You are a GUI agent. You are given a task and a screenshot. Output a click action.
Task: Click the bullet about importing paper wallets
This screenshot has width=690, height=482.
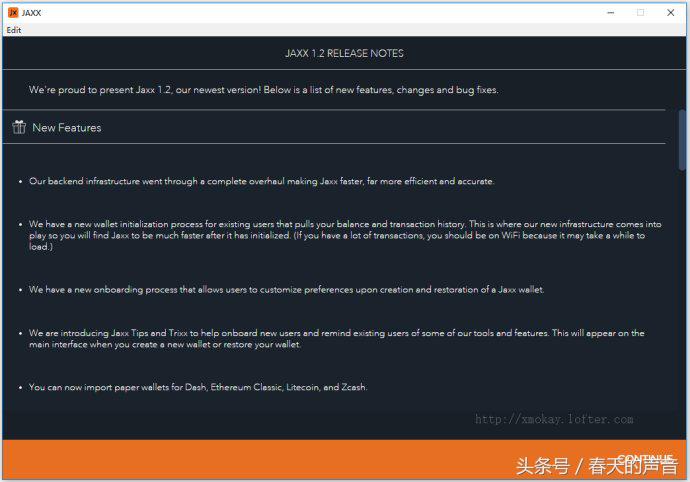[x=198, y=387]
